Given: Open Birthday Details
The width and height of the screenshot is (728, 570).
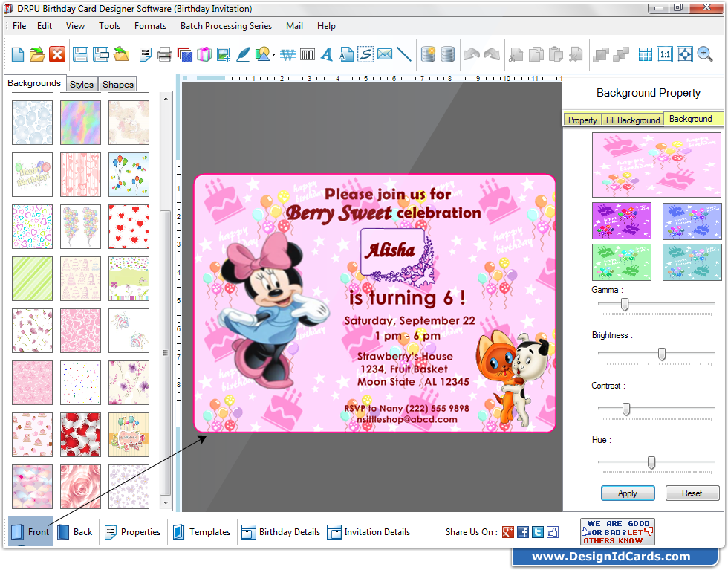Looking at the screenshot, I should coord(281,532).
